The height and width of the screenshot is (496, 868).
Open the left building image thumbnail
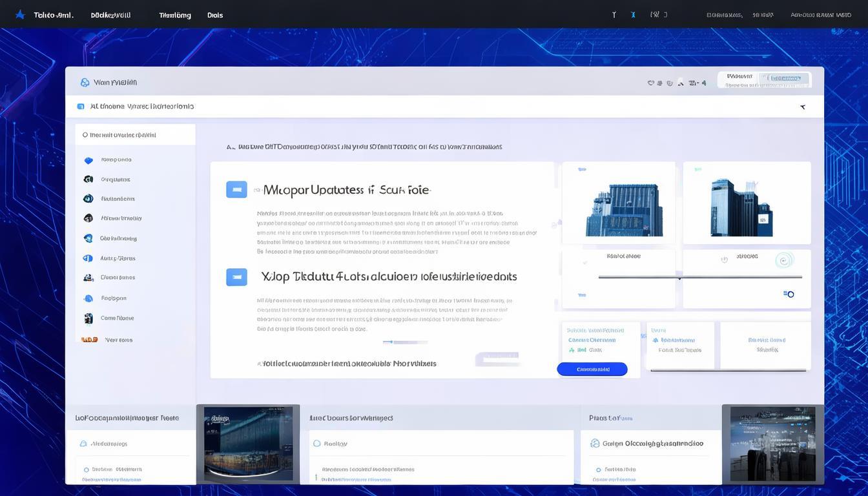tap(618, 202)
